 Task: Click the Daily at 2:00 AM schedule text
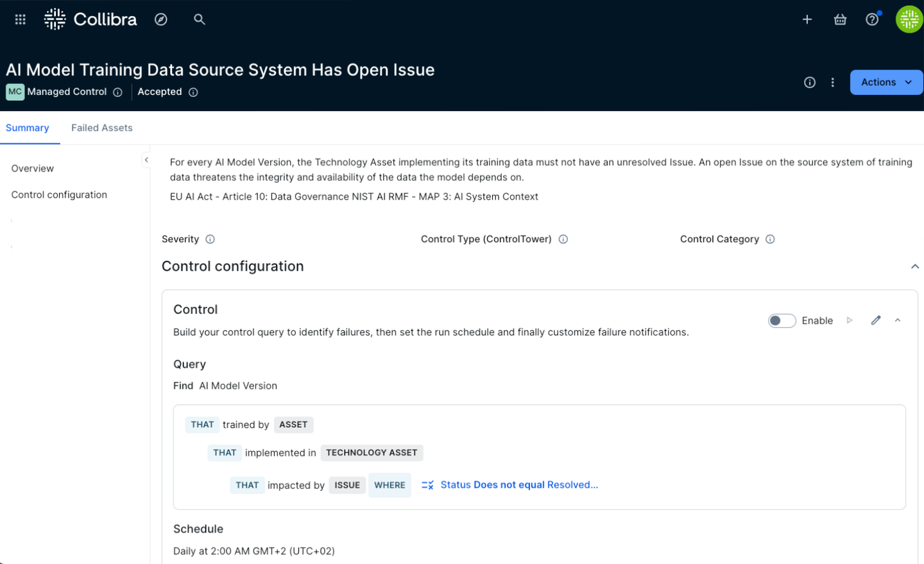coord(254,551)
